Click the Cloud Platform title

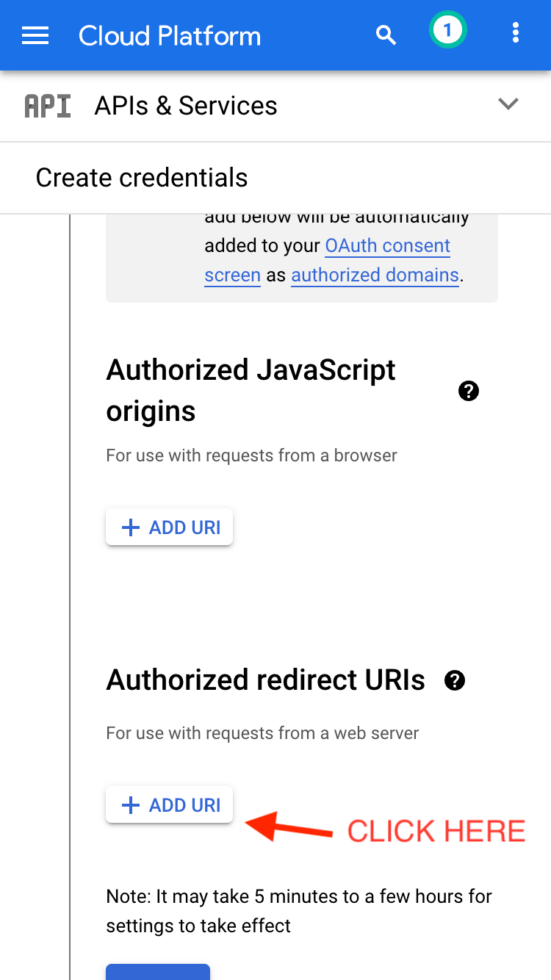pos(170,36)
